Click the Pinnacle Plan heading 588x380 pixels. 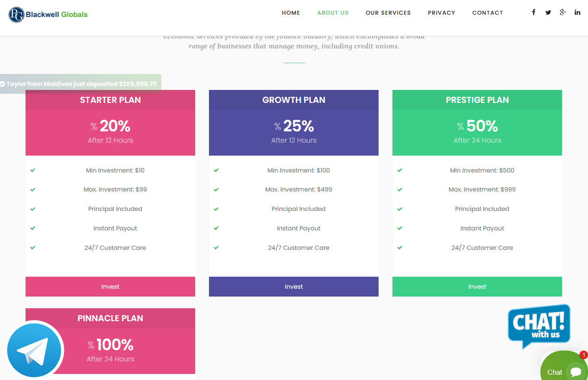(x=110, y=318)
